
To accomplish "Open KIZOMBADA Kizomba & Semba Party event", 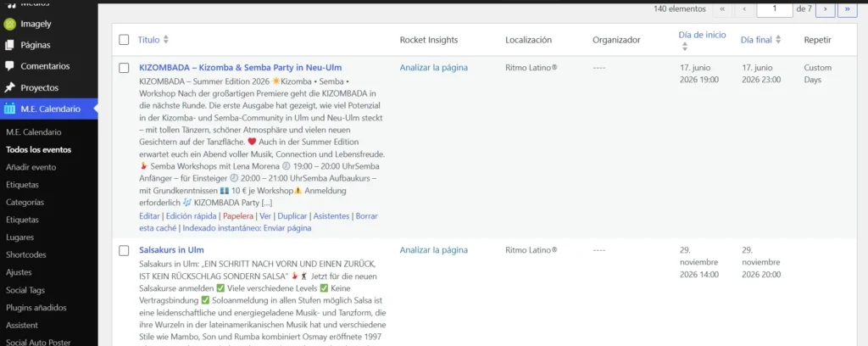I will click(240, 68).
